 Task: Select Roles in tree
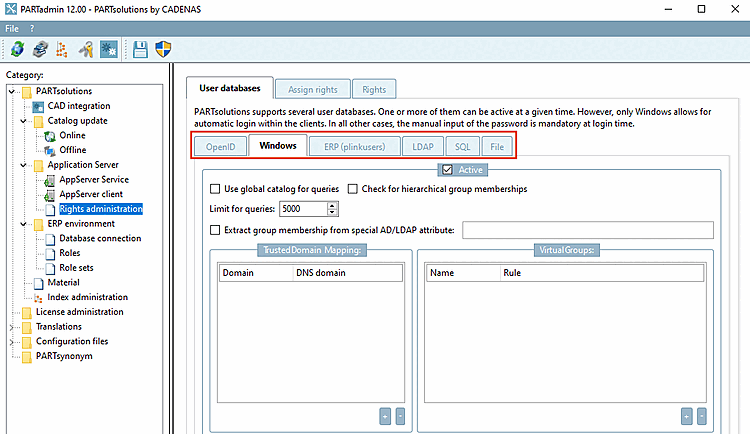[70, 253]
